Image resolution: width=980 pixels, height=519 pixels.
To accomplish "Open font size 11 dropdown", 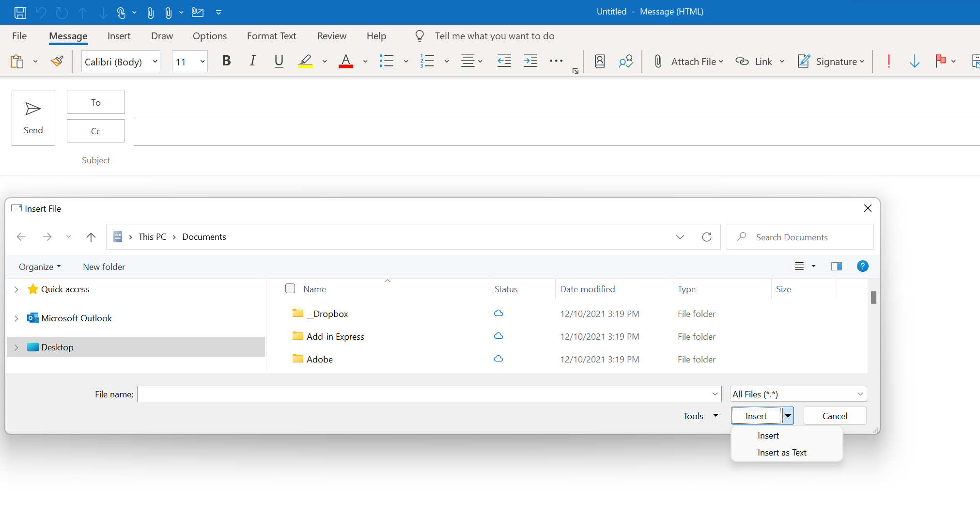I will point(202,62).
